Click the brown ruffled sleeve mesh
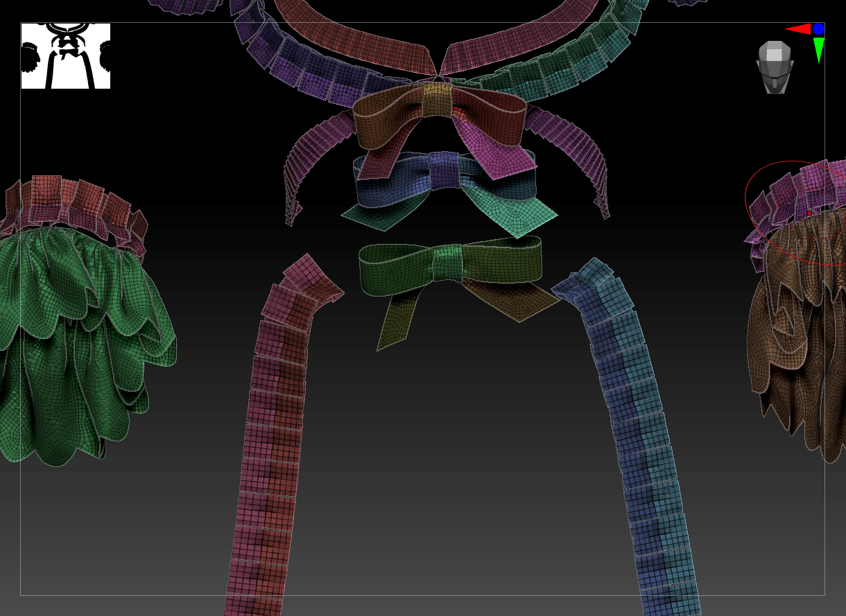 (x=797, y=333)
